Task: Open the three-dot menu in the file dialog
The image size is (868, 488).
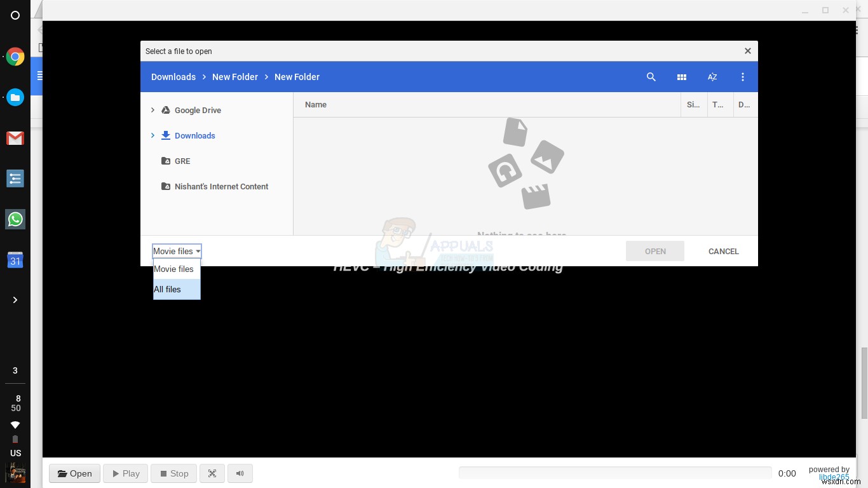Action: click(x=743, y=76)
